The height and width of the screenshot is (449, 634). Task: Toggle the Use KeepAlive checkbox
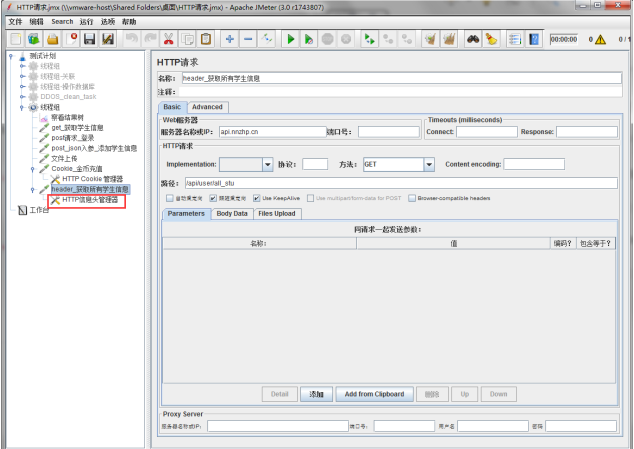[x=257, y=198]
